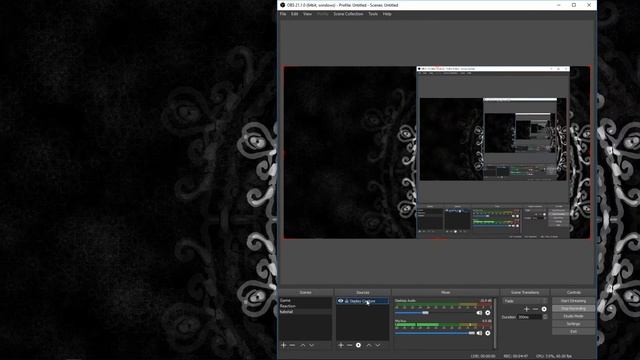Add a new source with plus icon
This screenshot has height=360, width=640.
pyautogui.click(x=341, y=345)
